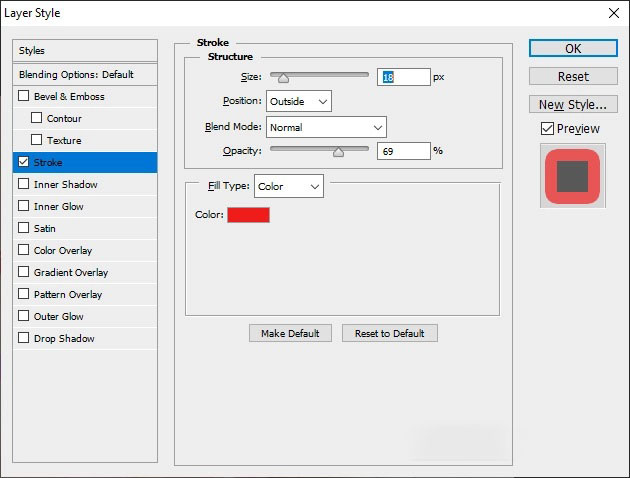Close the Layer Style dialog
This screenshot has height=478, width=630.
point(612,13)
